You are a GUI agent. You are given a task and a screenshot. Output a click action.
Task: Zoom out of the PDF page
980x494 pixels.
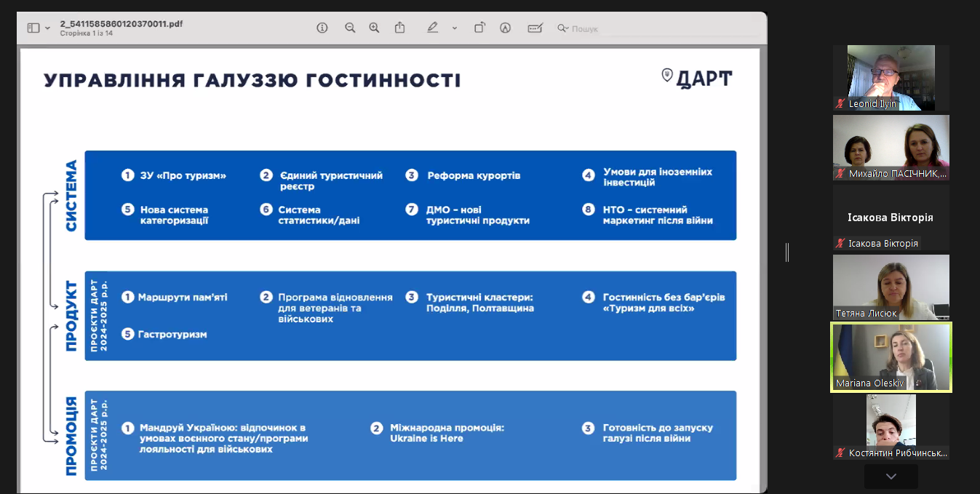click(x=350, y=28)
